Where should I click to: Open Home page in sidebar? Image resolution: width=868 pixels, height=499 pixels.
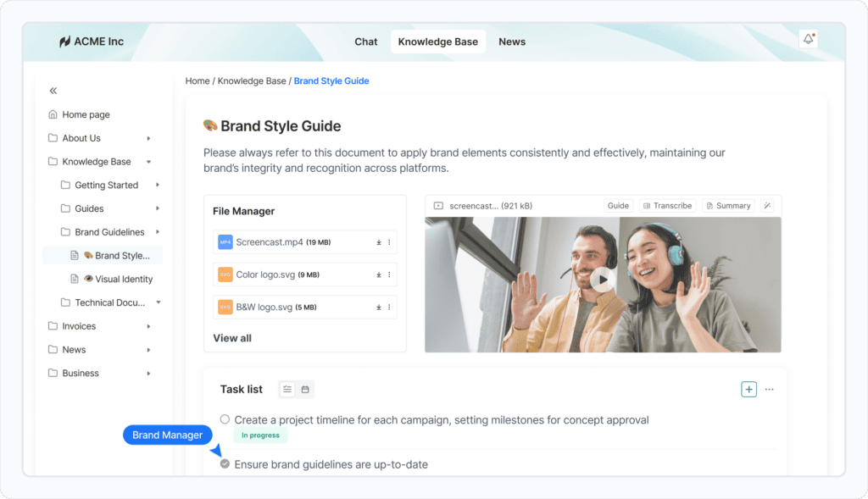pos(86,114)
